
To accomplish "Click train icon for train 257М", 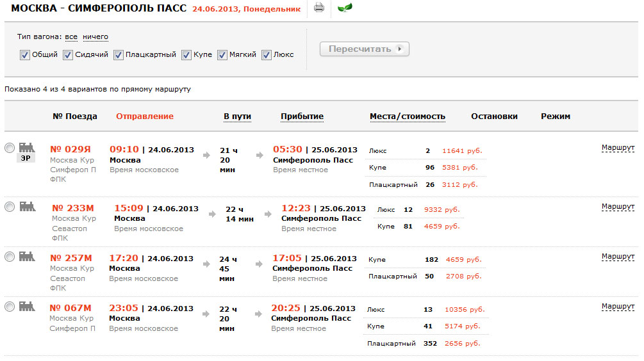I will click(x=26, y=256).
